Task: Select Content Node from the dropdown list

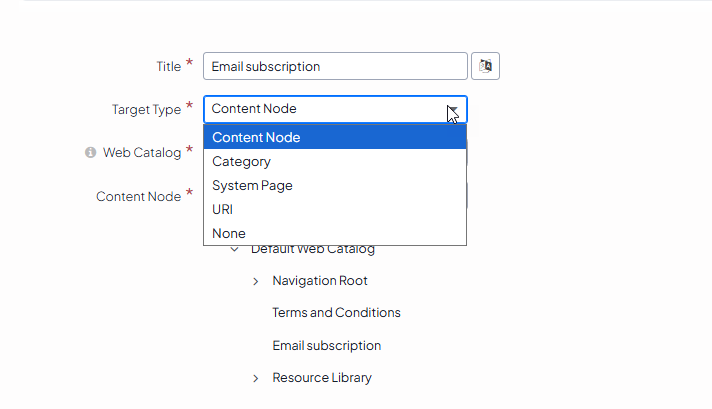Action: (x=256, y=137)
